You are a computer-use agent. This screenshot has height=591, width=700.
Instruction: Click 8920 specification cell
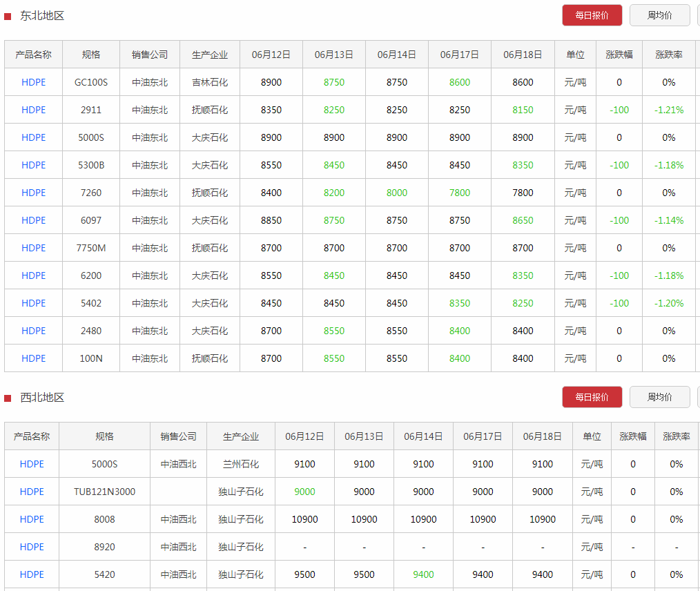[104, 548]
